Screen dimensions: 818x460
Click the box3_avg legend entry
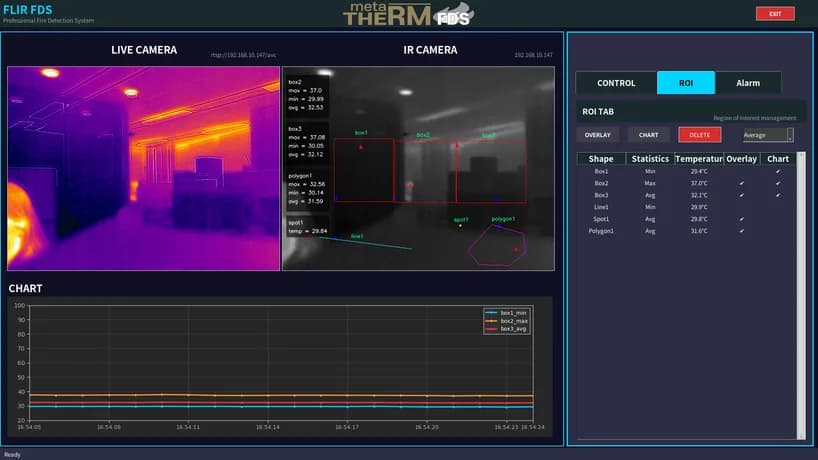[x=507, y=329]
